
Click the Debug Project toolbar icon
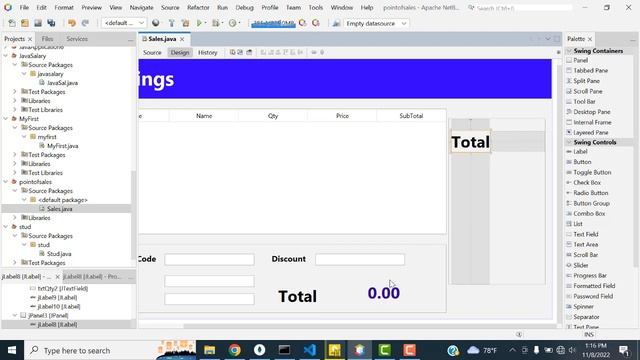pos(216,23)
